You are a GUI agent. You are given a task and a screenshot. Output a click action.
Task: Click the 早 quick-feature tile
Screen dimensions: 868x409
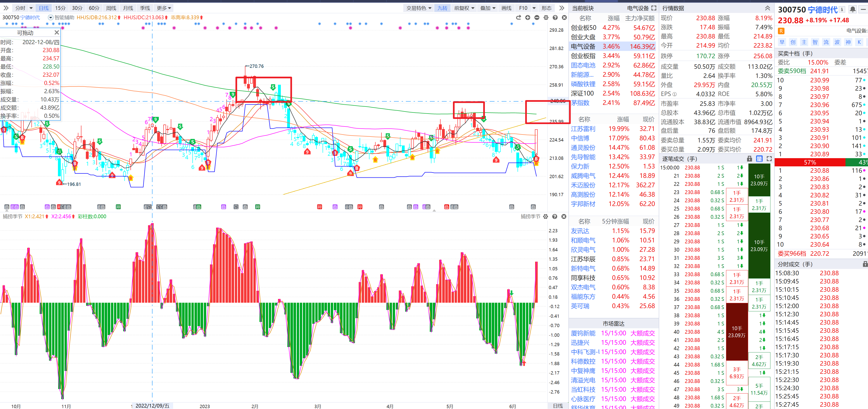click(782, 42)
